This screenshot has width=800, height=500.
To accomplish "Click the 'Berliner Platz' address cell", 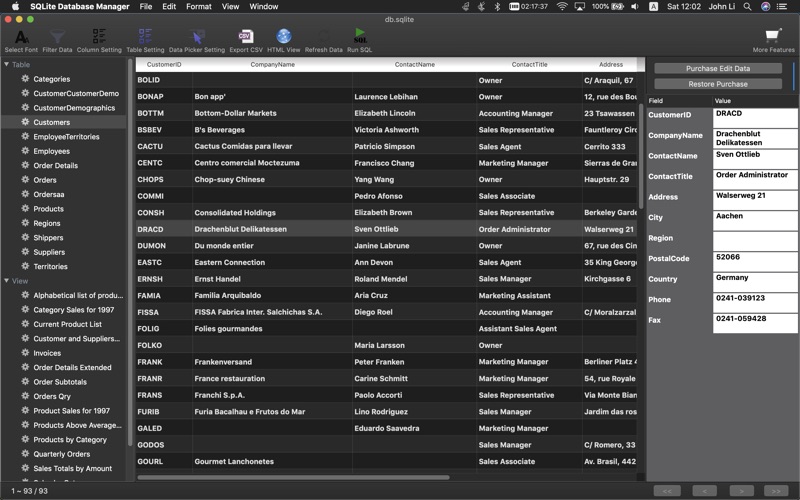I will pyautogui.click(x=610, y=362).
